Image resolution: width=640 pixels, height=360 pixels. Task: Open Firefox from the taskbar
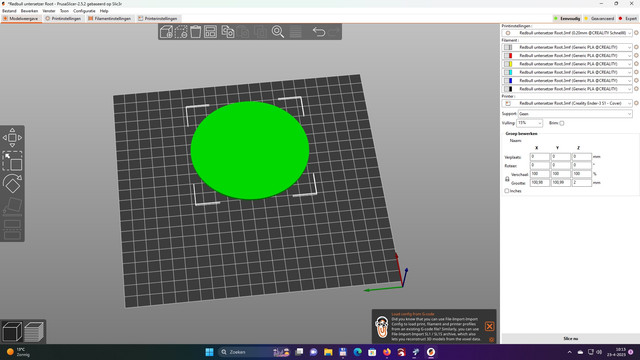387,352
